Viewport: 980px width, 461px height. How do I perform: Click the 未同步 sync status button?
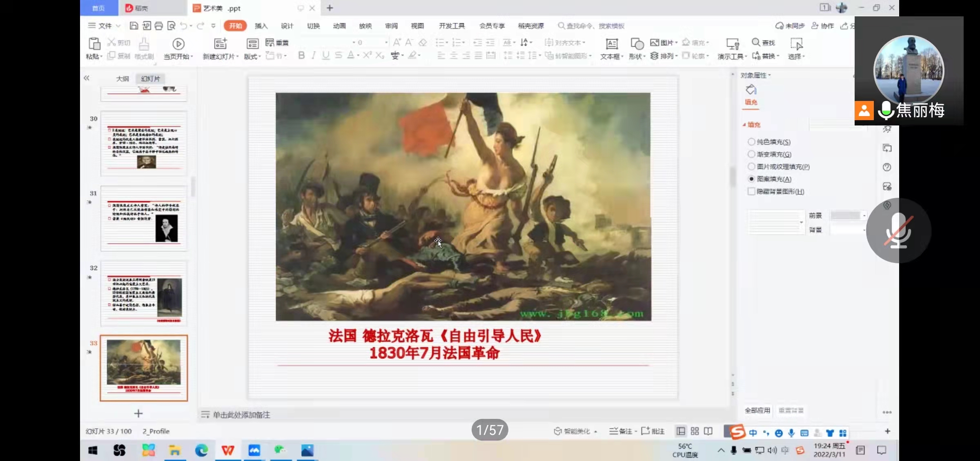[x=790, y=26]
